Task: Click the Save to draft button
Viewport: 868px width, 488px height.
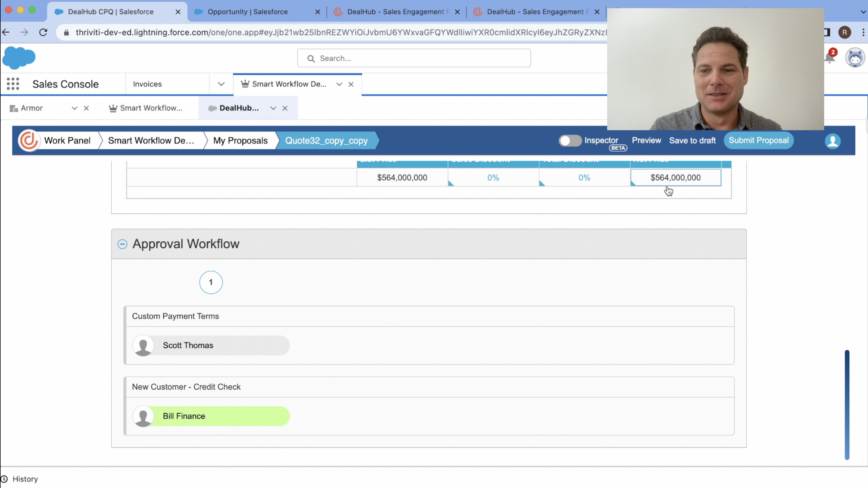Action: (x=692, y=140)
